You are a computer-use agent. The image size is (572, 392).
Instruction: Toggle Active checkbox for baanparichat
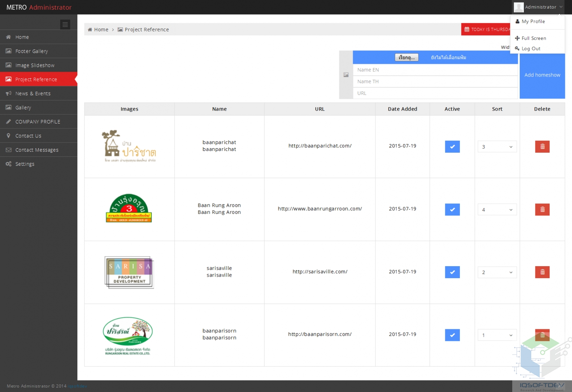[x=452, y=147]
